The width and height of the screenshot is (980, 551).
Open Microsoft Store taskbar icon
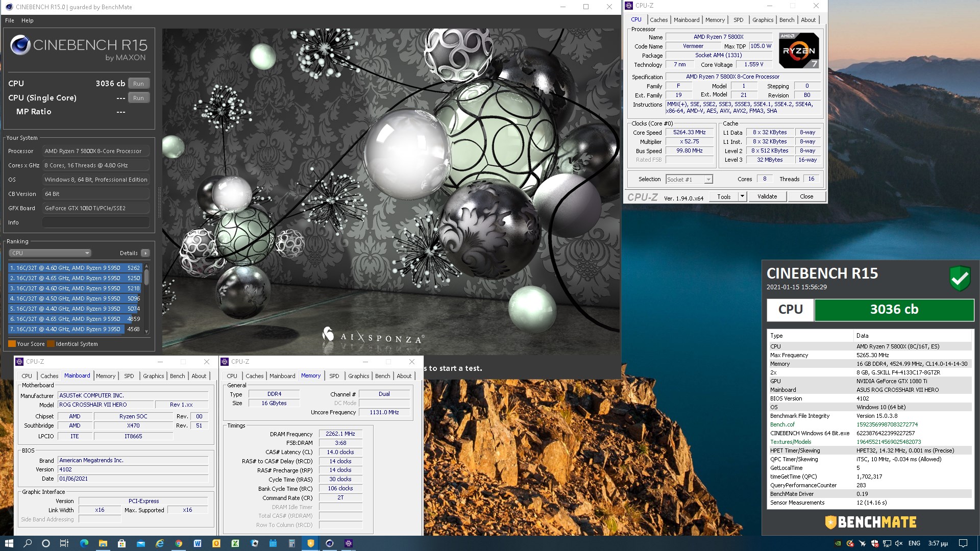coord(121,543)
